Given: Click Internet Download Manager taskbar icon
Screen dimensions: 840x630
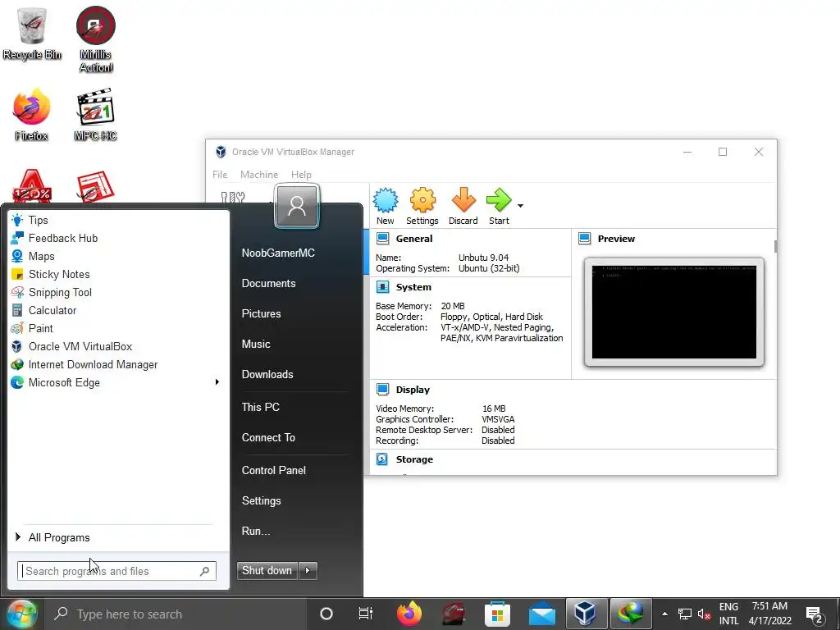Looking at the screenshot, I should (631, 614).
